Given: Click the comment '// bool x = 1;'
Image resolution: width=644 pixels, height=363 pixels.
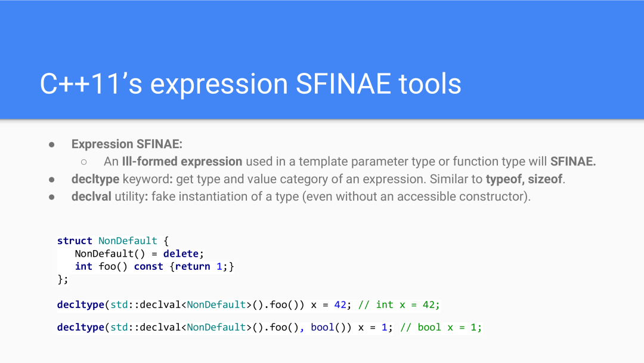Looking at the screenshot, I should (441, 327).
